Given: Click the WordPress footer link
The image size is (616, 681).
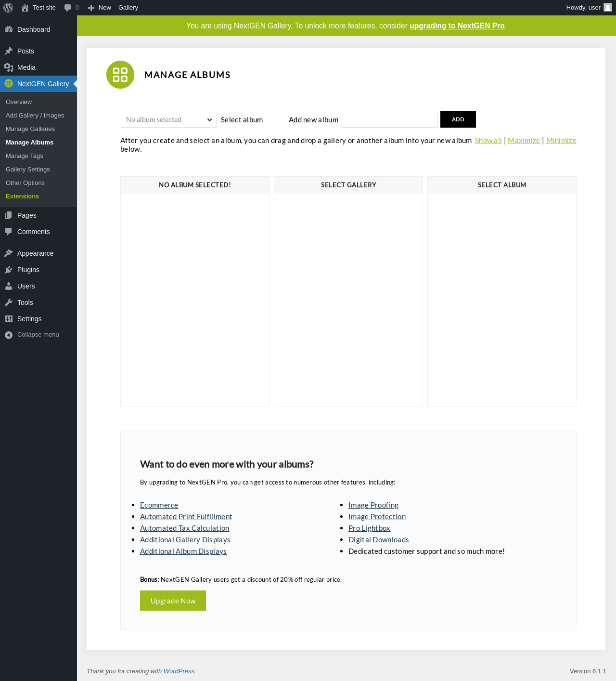Looking at the screenshot, I should click(x=179, y=671).
